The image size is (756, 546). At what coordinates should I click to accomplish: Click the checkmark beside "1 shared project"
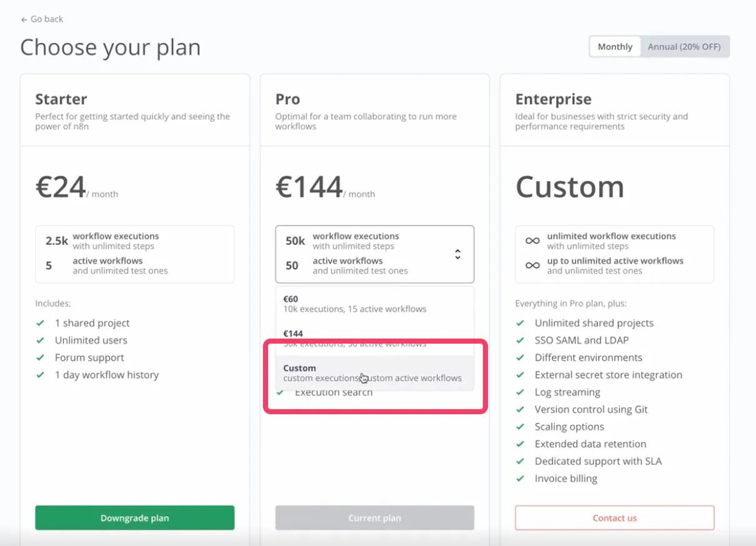pyautogui.click(x=41, y=323)
